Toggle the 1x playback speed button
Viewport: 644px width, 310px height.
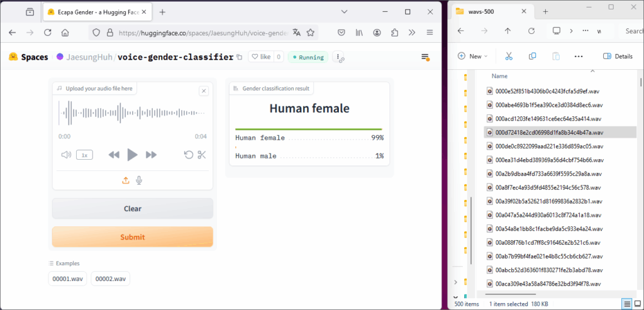[x=85, y=155]
